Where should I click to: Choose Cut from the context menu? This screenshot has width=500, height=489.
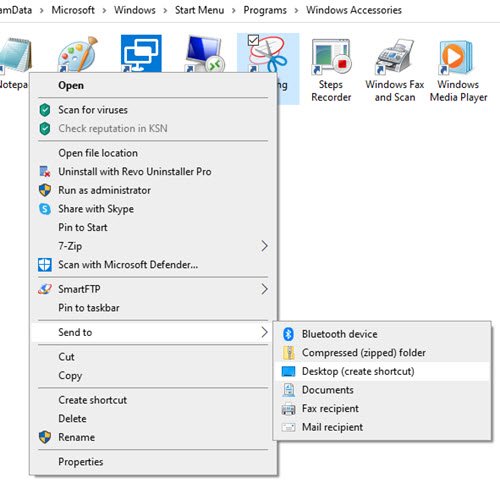click(x=153, y=357)
